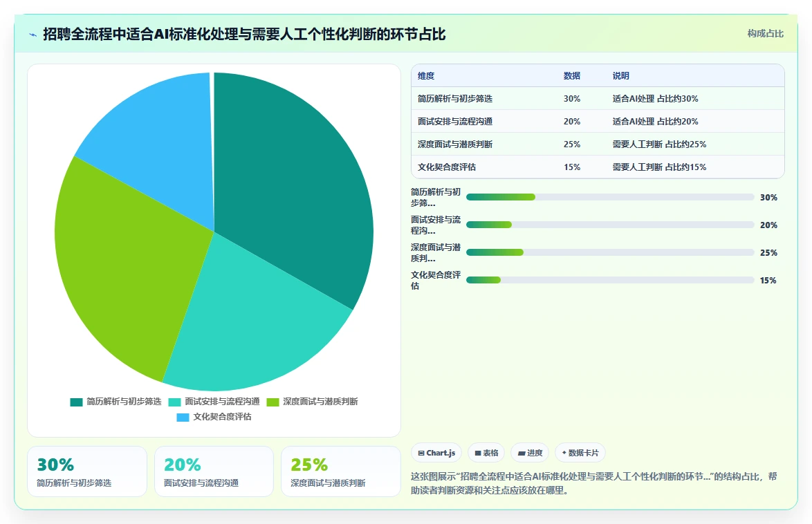The height and width of the screenshot is (524, 812).
Task: Click the 需要人工判断 占比约25% cell
Action: point(659,144)
